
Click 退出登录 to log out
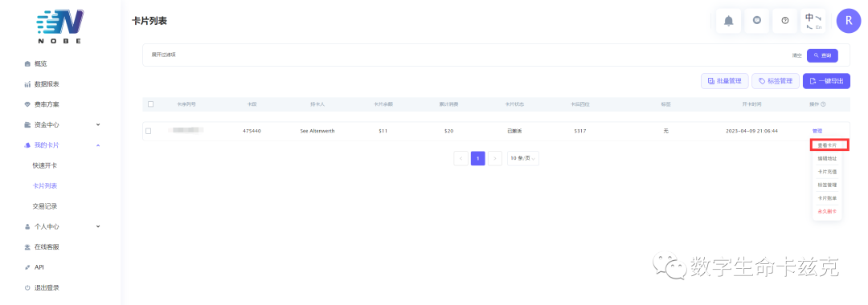[47, 288]
